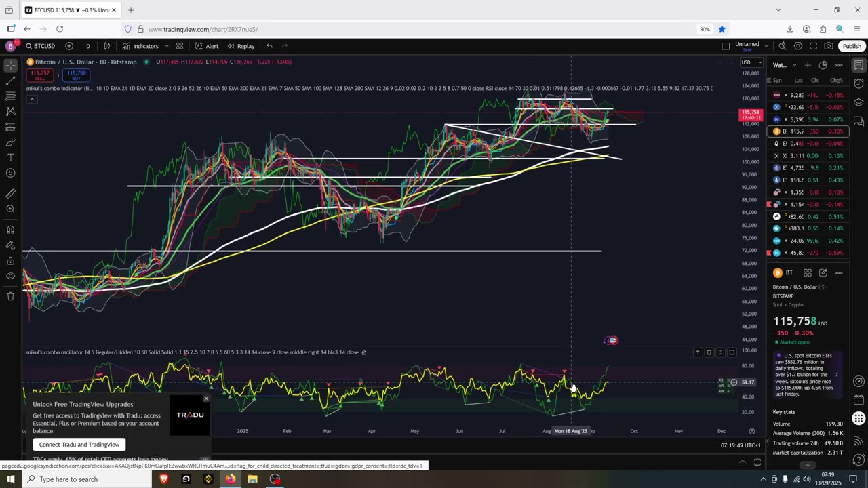Image resolution: width=868 pixels, height=488 pixels.
Task: Publish the chart idea
Action: click(852, 46)
